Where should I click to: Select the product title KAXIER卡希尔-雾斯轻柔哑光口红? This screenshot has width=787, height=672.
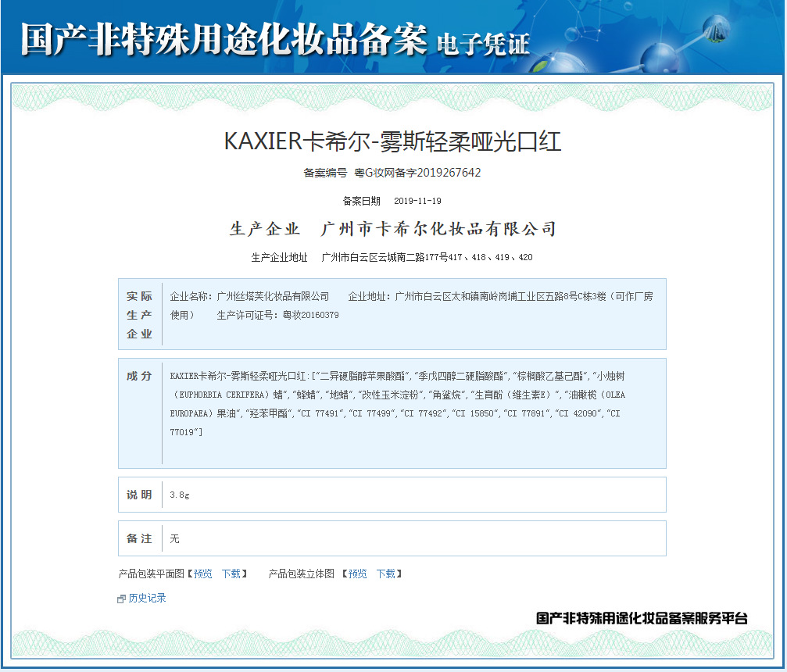pyautogui.click(x=392, y=141)
